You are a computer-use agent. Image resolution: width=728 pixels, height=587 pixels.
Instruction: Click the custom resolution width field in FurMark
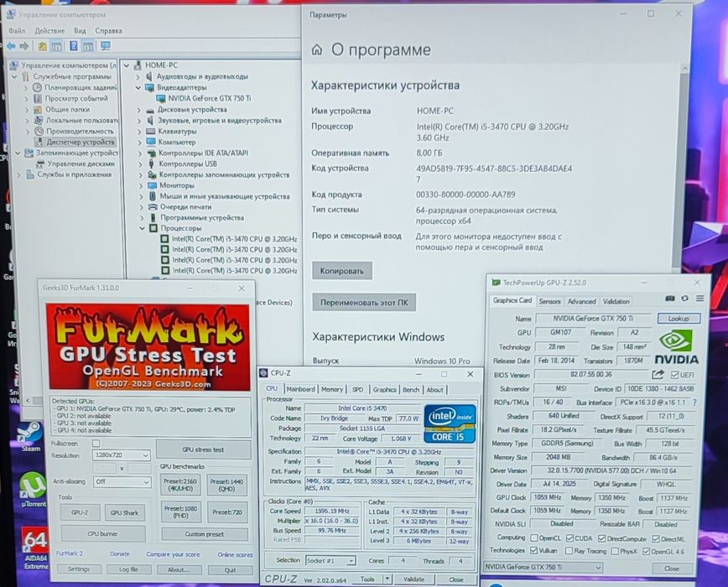[104, 469]
